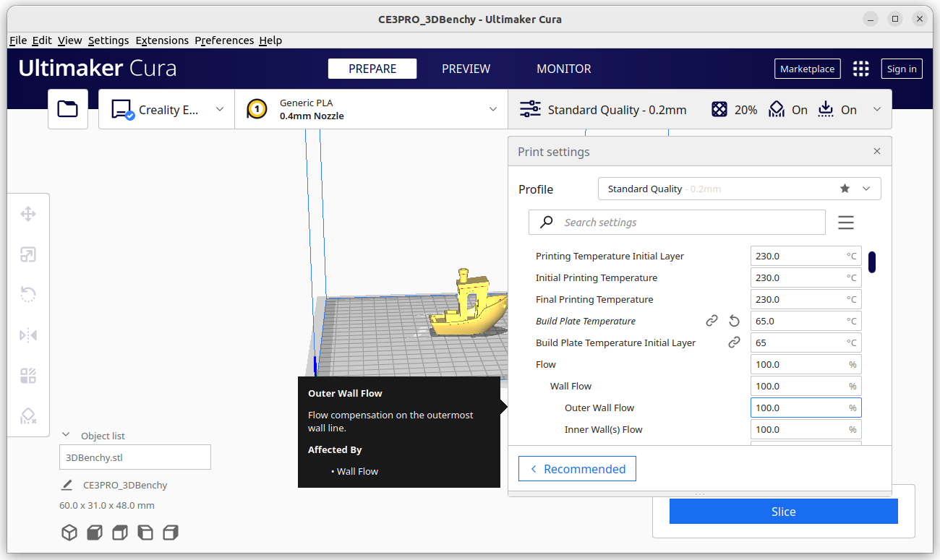Screen dimensions: 940x560
Task: Click the magnifier icon in search settings
Action: point(547,222)
